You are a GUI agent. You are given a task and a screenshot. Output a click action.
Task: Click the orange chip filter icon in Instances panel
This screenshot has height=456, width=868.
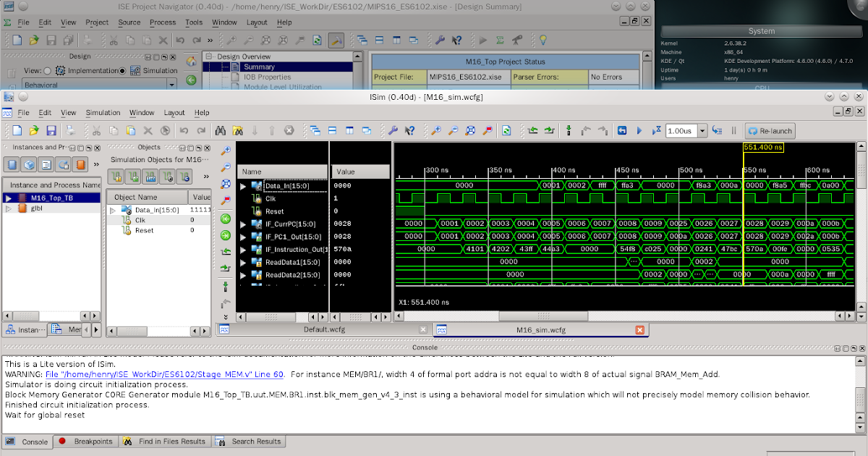click(81, 164)
